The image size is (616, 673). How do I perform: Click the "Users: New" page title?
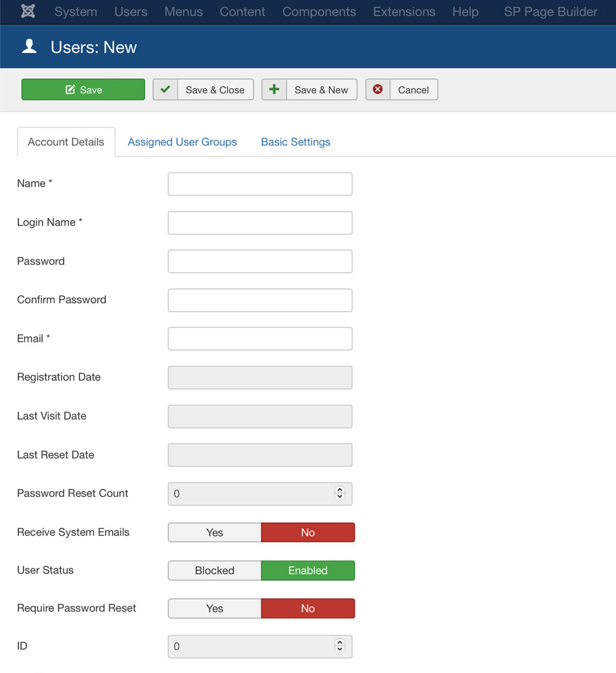94,47
